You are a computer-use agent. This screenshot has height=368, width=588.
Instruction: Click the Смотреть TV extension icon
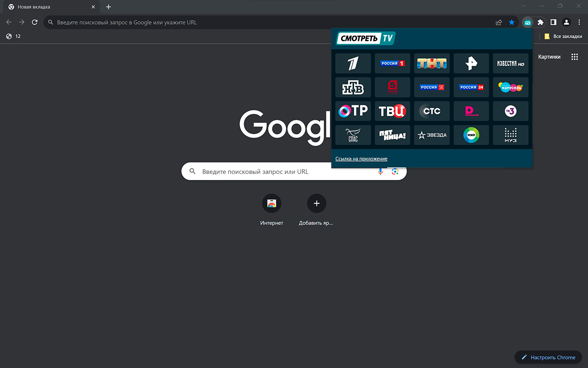(528, 22)
